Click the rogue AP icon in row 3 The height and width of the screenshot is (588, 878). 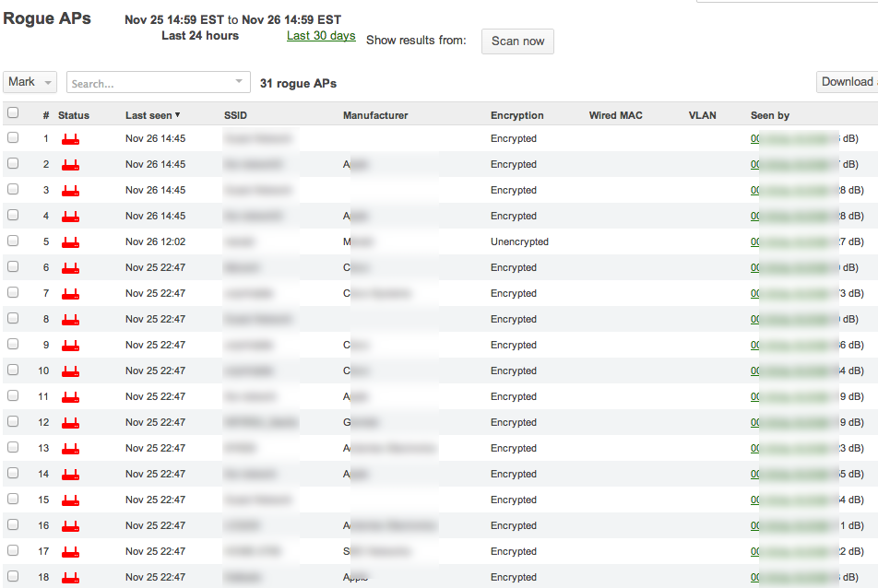[x=70, y=191]
